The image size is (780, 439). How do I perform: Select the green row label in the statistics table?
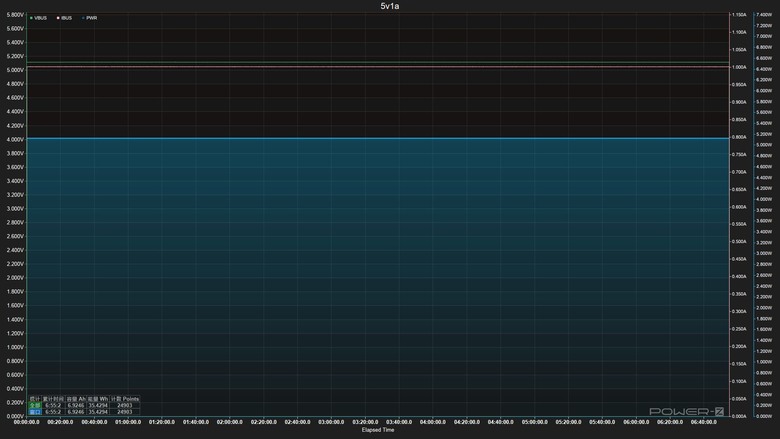click(35, 405)
